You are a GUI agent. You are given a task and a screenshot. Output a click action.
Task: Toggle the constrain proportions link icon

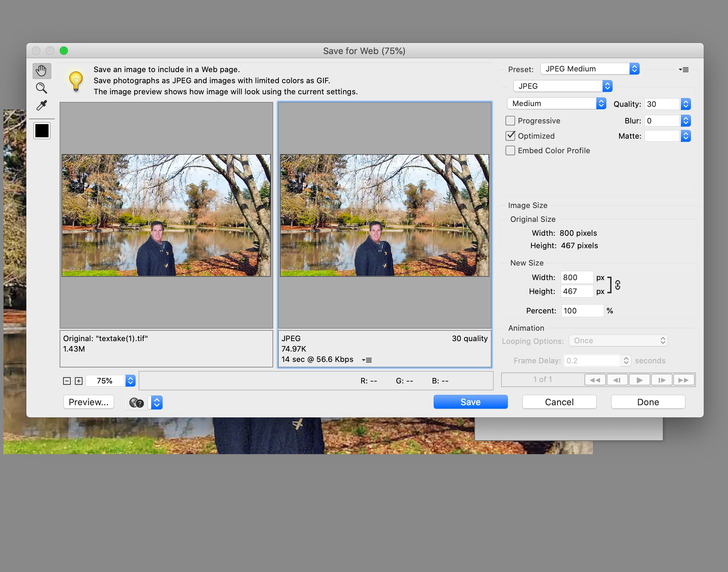618,285
